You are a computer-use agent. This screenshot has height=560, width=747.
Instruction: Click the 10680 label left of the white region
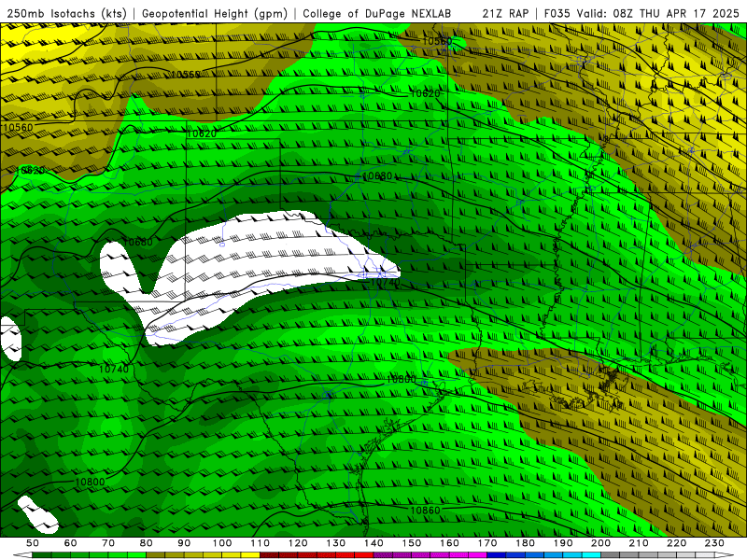pos(138,242)
